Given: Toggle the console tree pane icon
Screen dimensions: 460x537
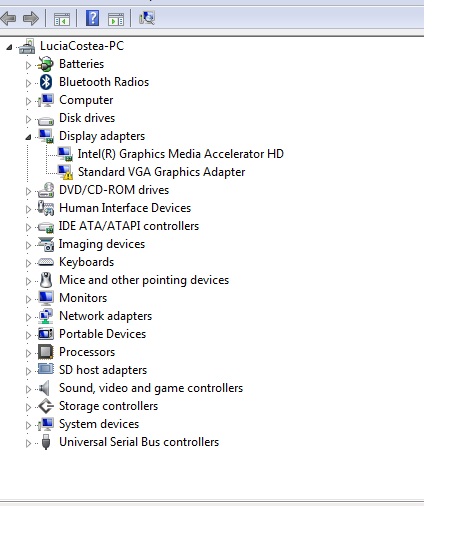Looking at the screenshot, I should (x=62, y=18).
